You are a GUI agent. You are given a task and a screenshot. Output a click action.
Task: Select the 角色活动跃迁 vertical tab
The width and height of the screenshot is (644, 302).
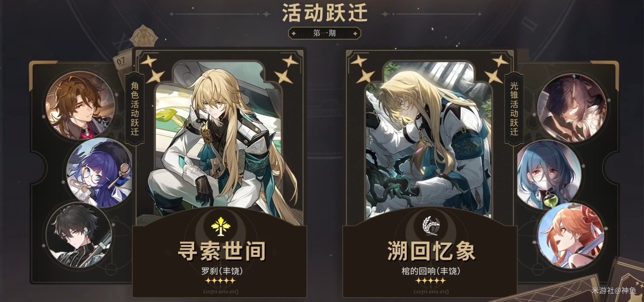[134, 109]
